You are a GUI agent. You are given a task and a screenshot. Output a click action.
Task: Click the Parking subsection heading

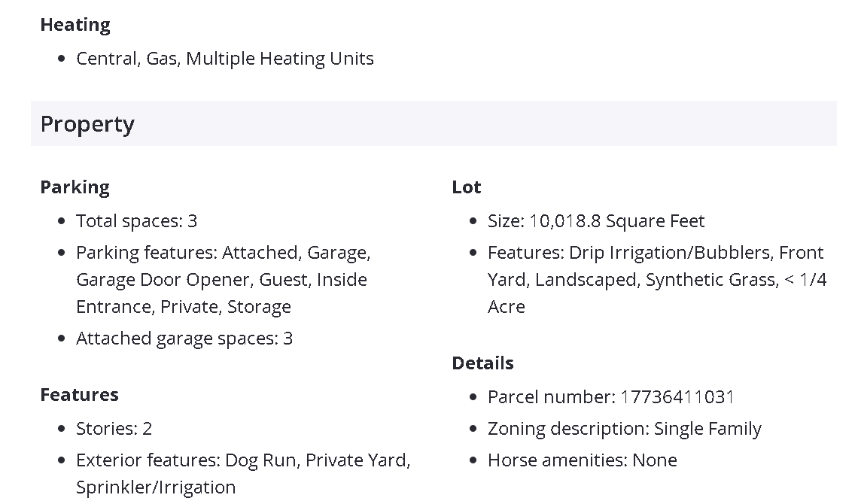tap(75, 187)
